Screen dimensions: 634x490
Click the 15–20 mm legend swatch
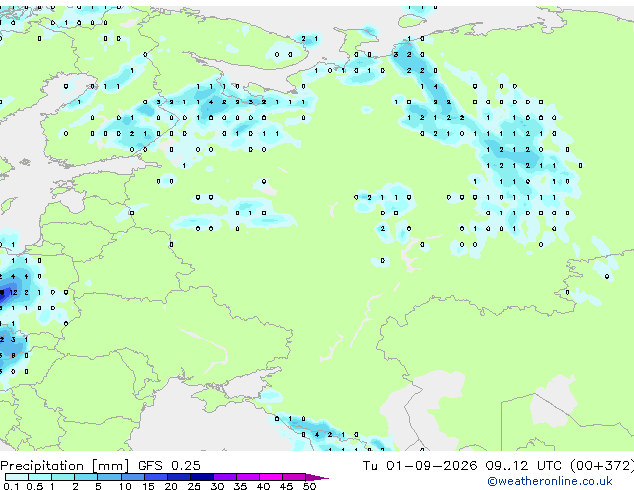coord(155,477)
